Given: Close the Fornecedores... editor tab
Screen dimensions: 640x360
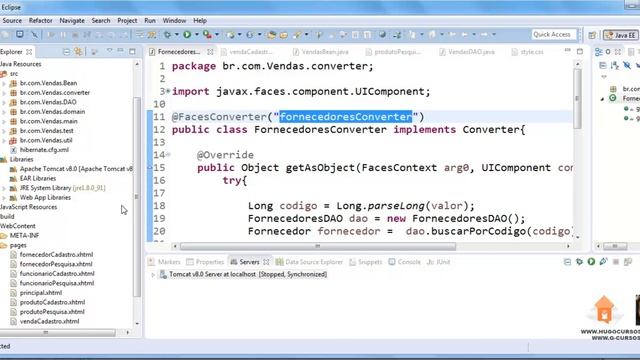Looking at the screenshot, I should point(210,52).
